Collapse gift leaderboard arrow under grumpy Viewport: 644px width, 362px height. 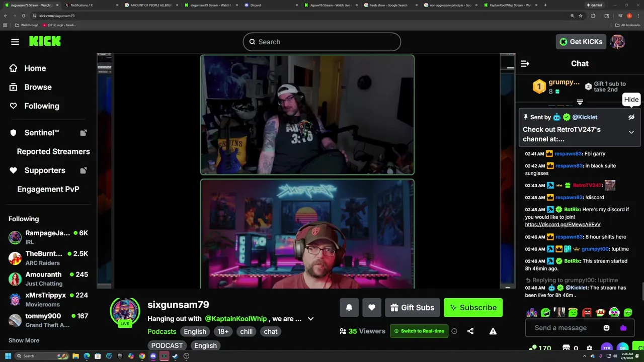tap(580, 102)
